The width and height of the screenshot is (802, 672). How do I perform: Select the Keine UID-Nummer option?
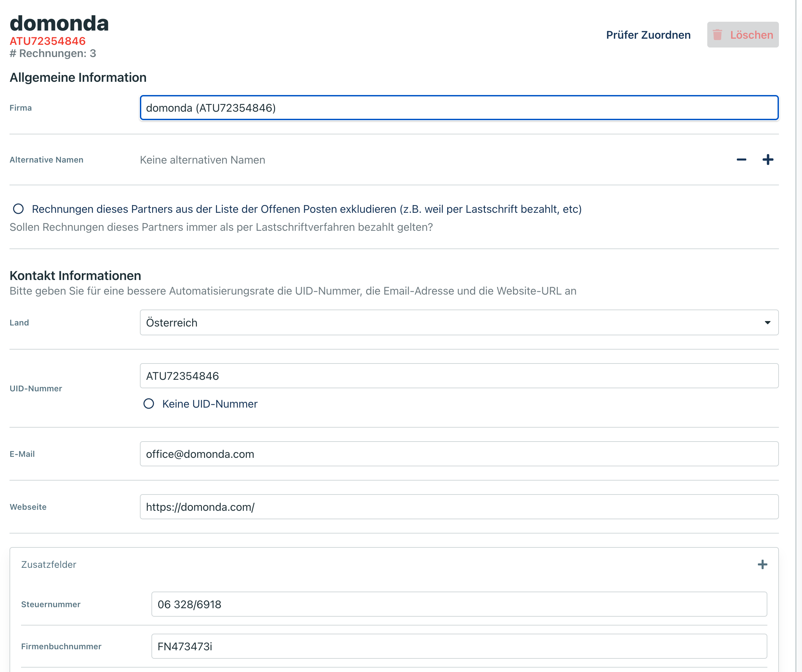[149, 404]
